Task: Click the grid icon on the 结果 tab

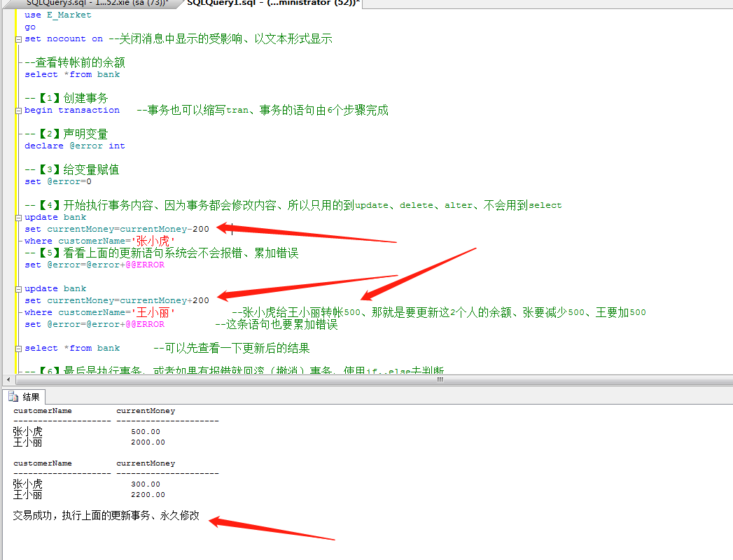Action: click(13, 395)
